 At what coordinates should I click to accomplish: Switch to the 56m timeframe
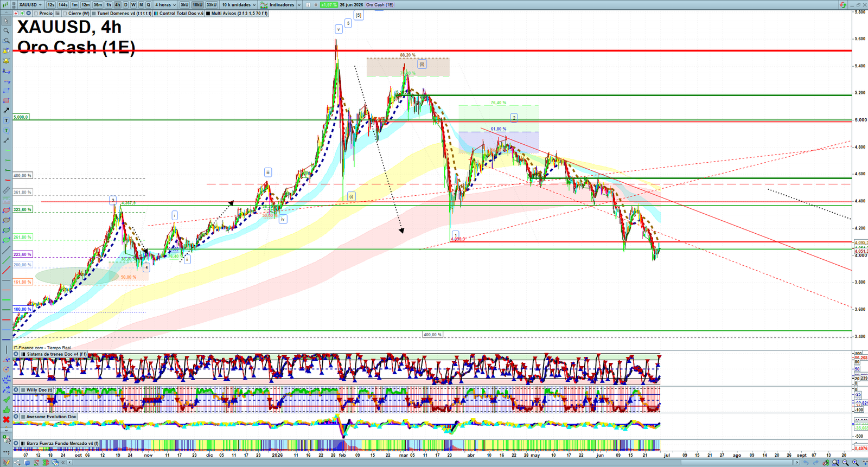98,5
